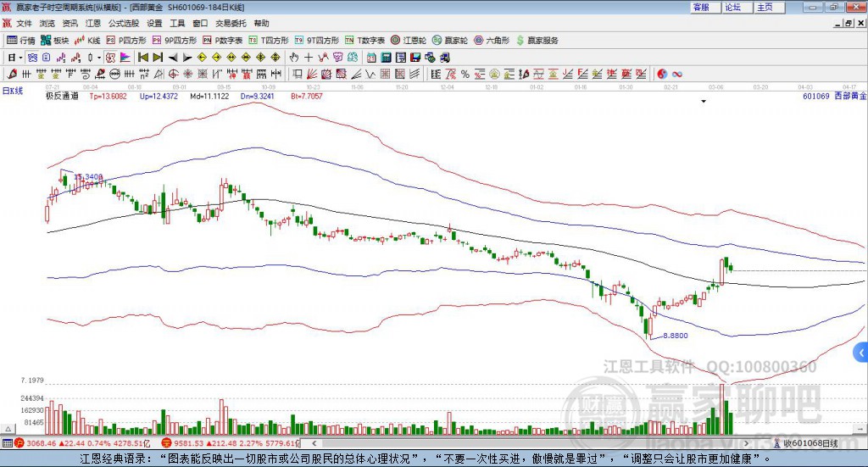Open the 江恩 menu
Viewport: 868px width, 467px height.
pyautogui.click(x=93, y=23)
